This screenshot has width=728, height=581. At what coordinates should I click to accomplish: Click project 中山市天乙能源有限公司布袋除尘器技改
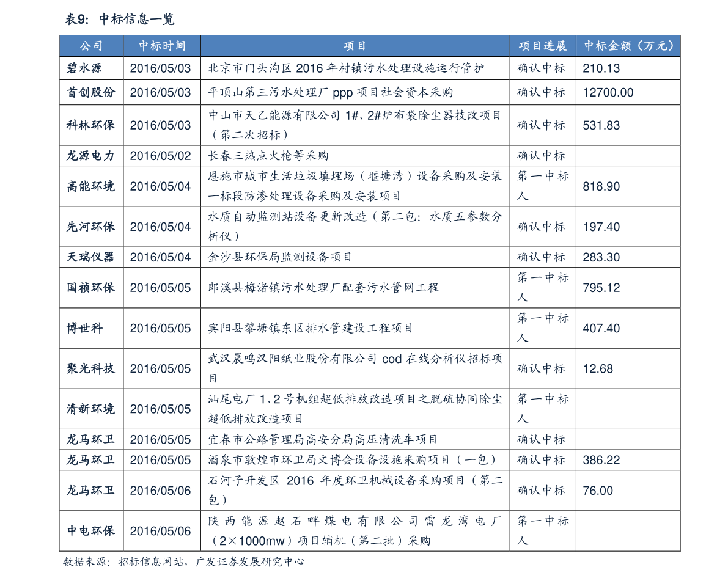point(355,125)
